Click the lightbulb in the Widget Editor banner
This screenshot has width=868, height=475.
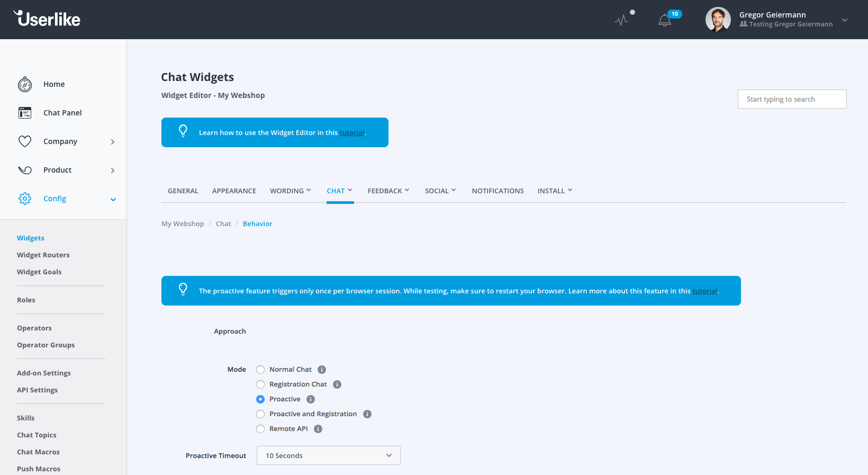pyautogui.click(x=183, y=131)
